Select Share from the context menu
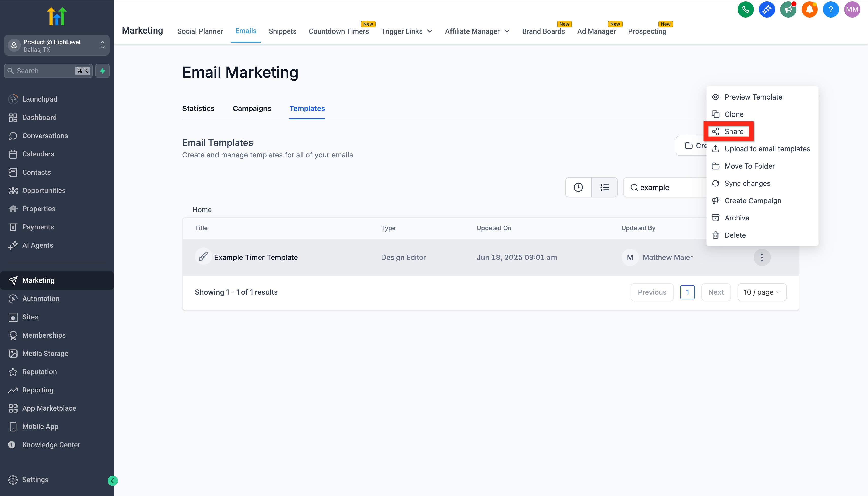The height and width of the screenshot is (496, 868). (733, 131)
